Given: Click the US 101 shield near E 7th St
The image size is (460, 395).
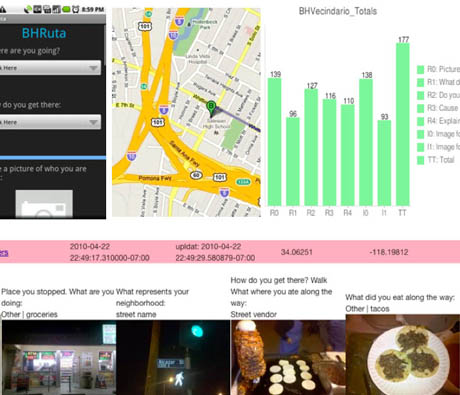Looking at the screenshot, I should click(x=158, y=122).
